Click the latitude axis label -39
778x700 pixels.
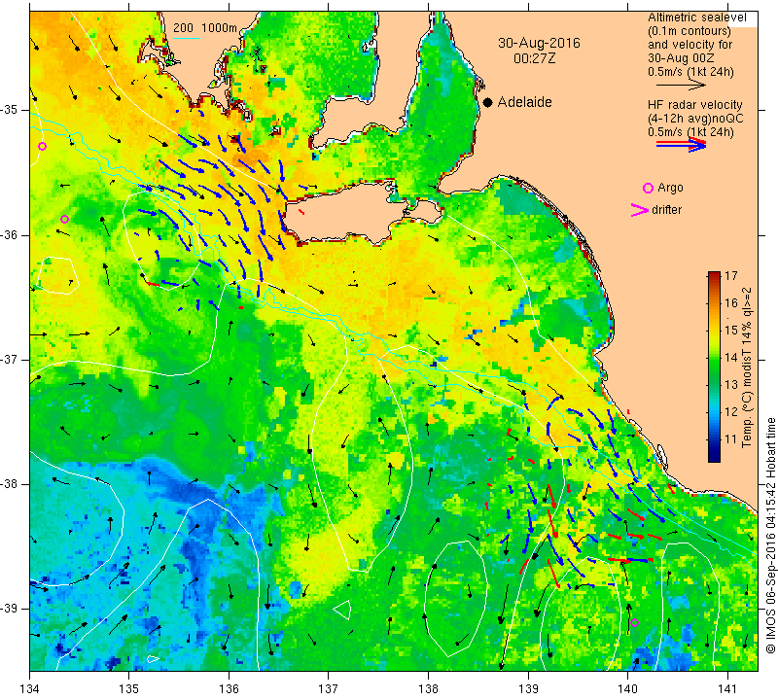[x=10, y=608]
